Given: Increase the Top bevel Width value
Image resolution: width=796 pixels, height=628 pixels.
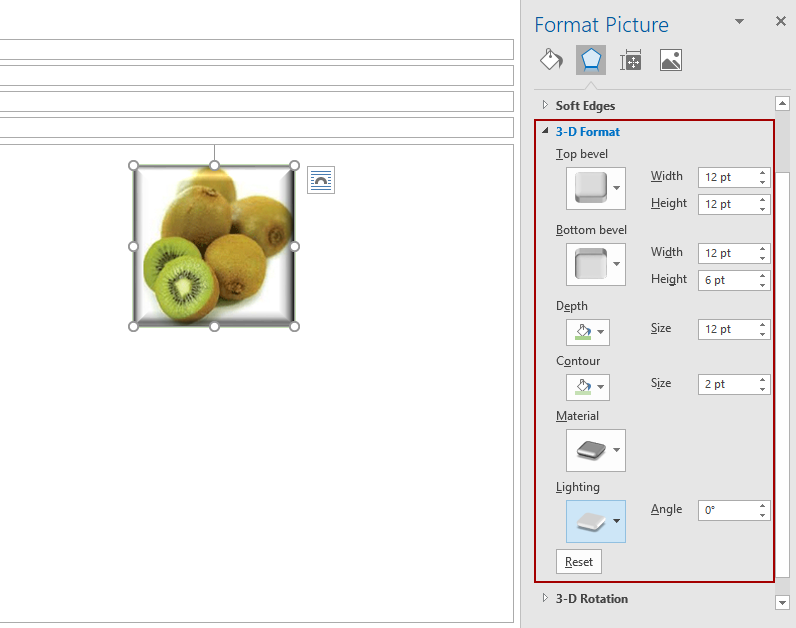Looking at the screenshot, I should click(762, 173).
